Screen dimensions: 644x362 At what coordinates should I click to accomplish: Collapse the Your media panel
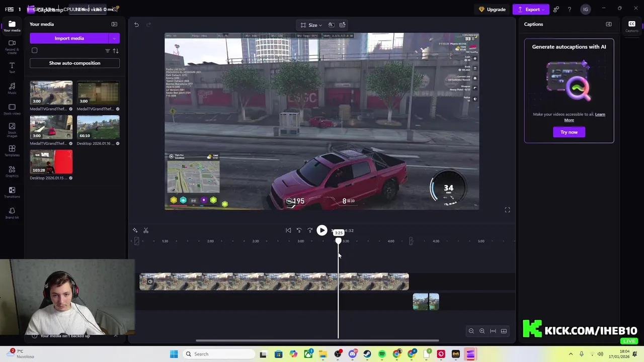[114, 24]
